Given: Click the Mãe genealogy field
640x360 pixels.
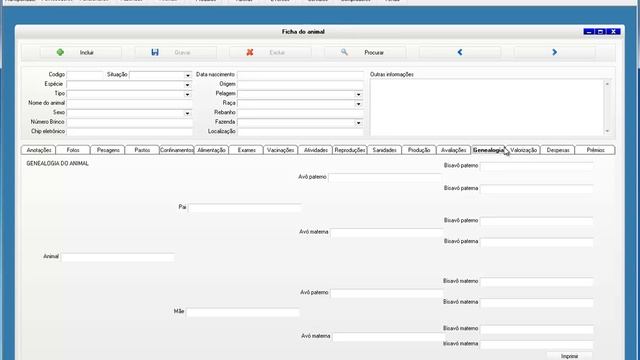Looking at the screenshot, I should point(243,312).
